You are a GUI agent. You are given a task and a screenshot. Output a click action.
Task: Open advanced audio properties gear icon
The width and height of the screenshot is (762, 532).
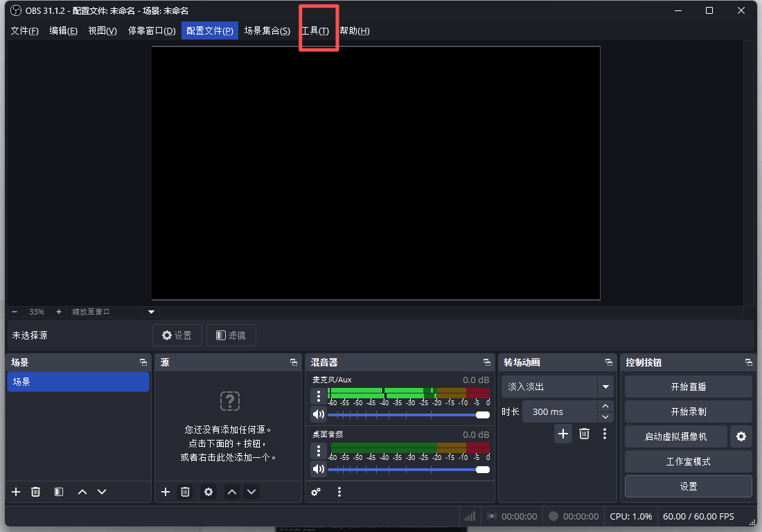(316, 492)
